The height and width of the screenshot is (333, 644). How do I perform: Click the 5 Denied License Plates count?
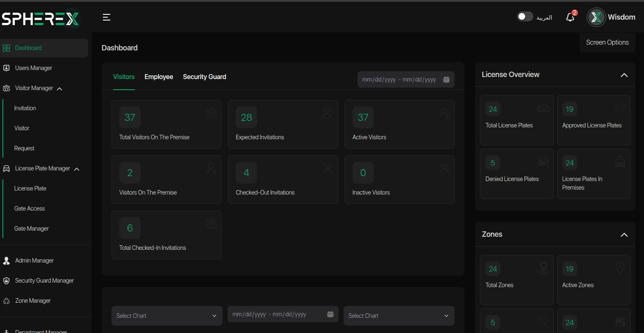[x=493, y=163]
